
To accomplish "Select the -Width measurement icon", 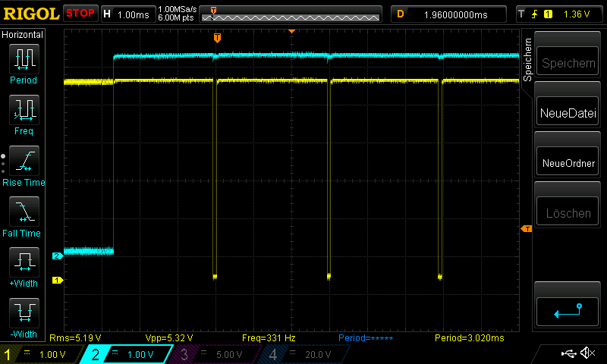I will [24, 314].
